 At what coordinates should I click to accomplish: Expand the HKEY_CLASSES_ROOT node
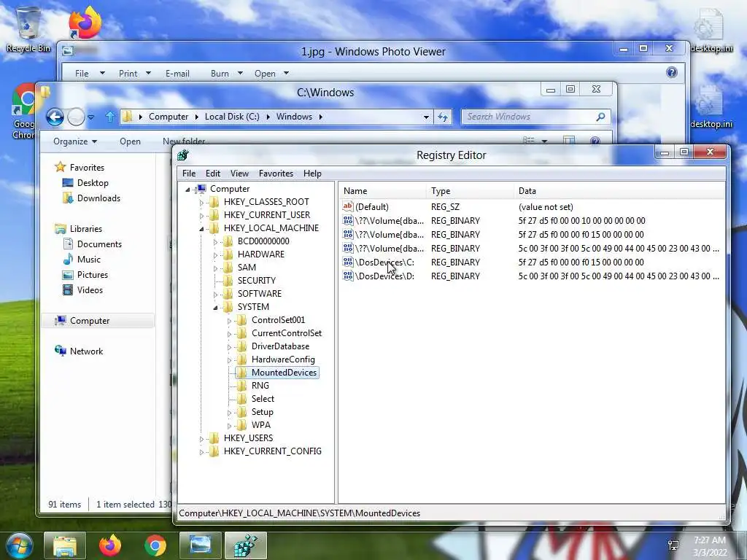point(201,203)
